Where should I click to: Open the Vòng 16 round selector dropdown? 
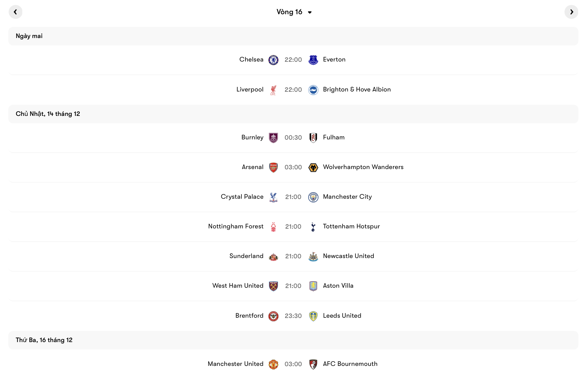[295, 12]
